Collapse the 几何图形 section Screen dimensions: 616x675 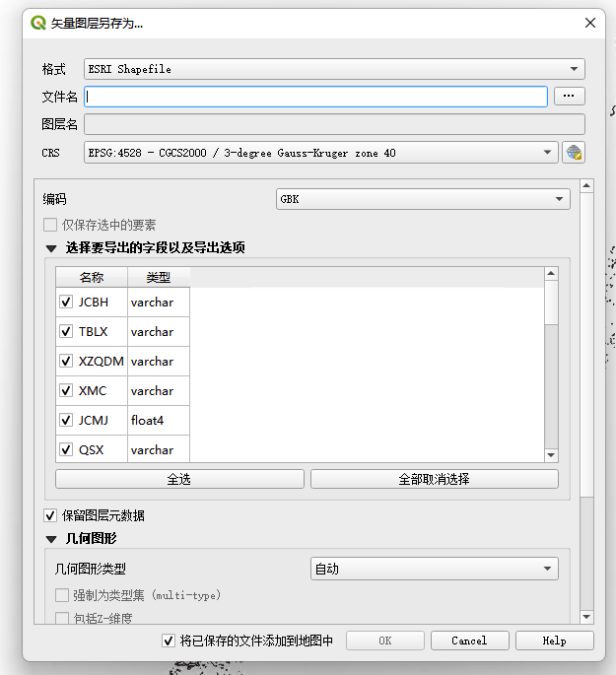coord(51,539)
